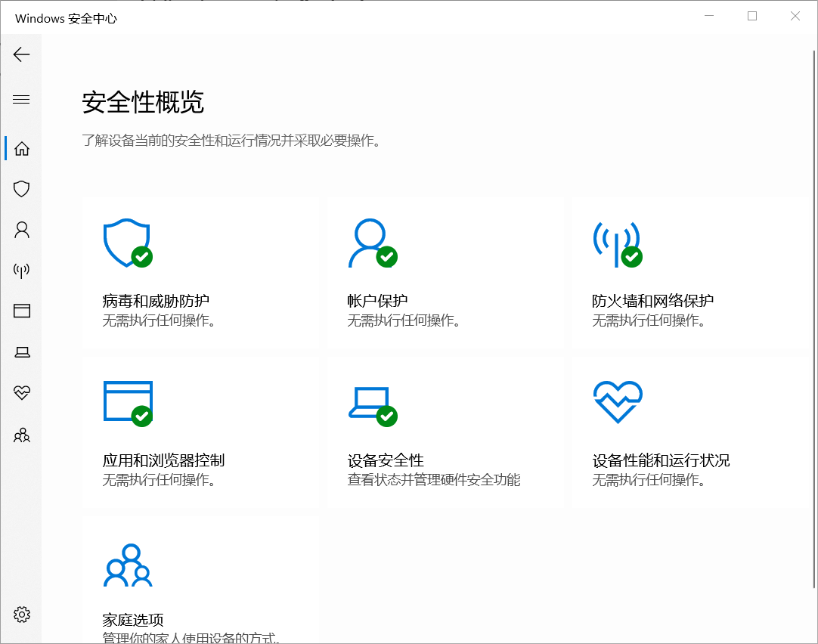Click the heart icon for 设备性能和运行状况
818x644 pixels.
click(618, 401)
